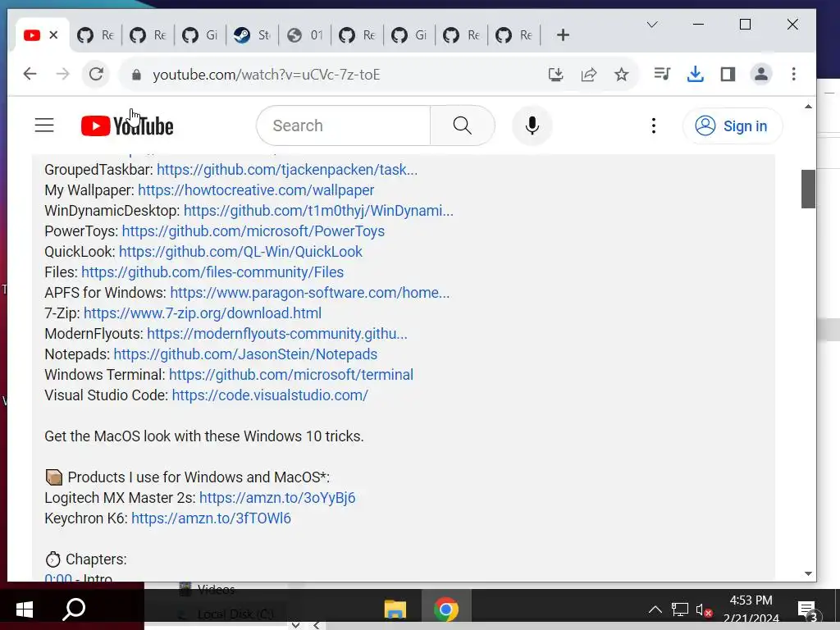Screen dimensions: 840x630
Task: Reload the YouTube page
Action: pos(96,74)
